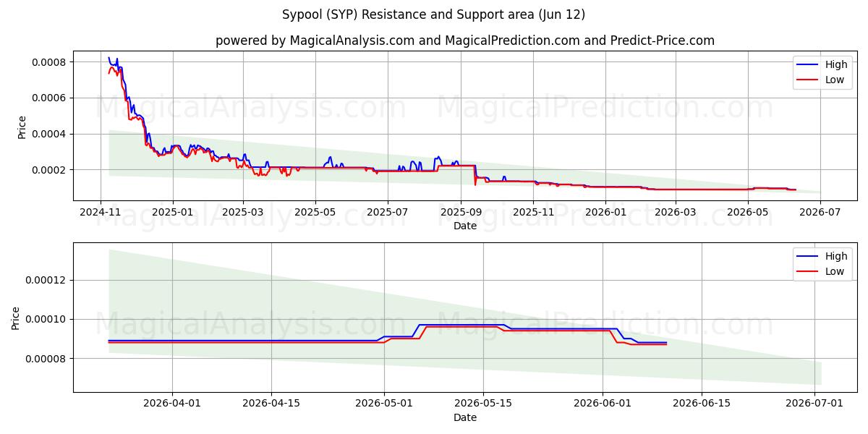Click the '2025-01' tick label

pos(172,213)
